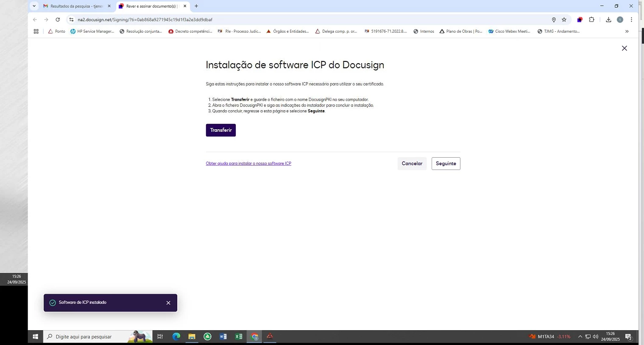
Task: Close the ICP installation dialog with X
Action: click(x=624, y=48)
